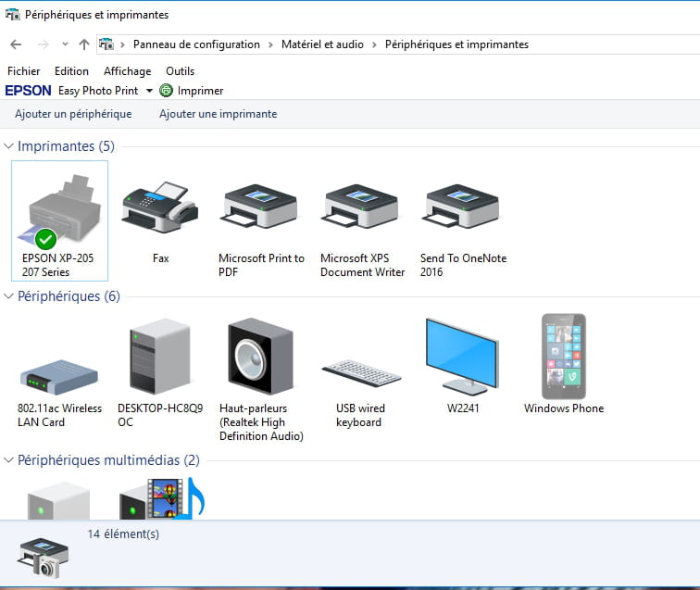Screen dimensions: 700x590
Task: Select the Windows Phone device icon
Action: click(564, 357)
